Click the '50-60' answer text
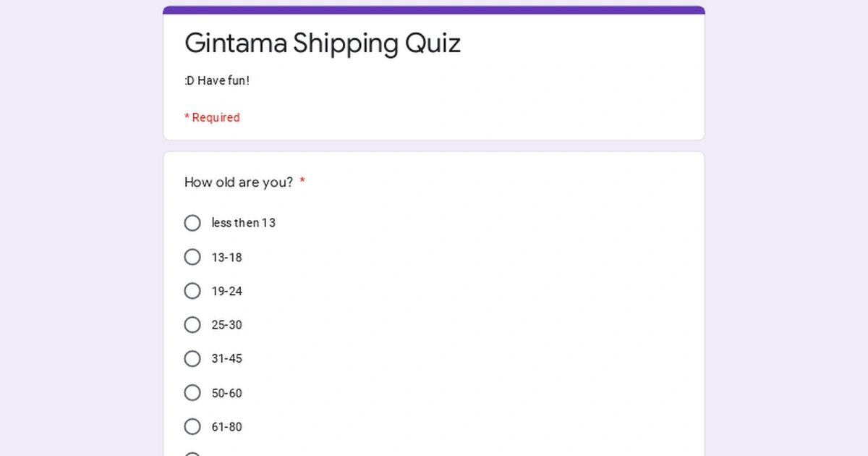The height and width of the screenshot is (456, 868). (x=226, y=392)
